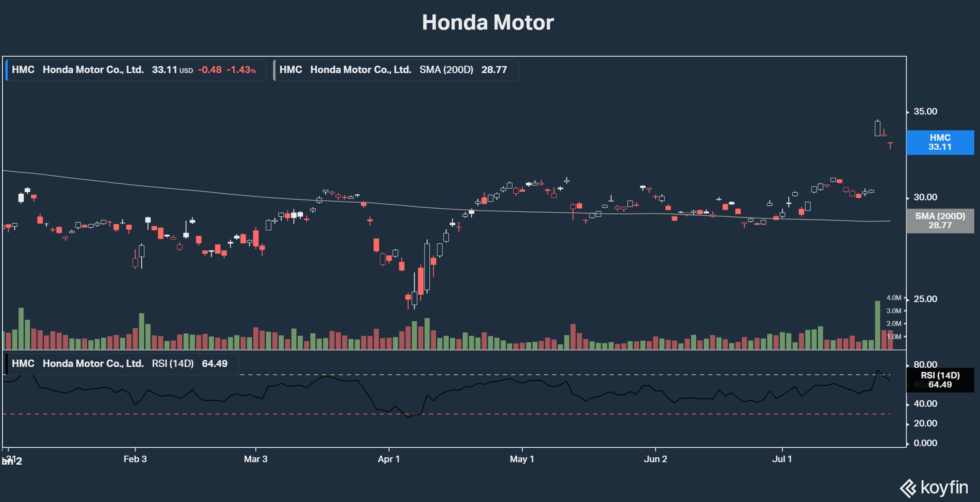Click the blue HMC 33.11 price tag
980x502 pixels.
click(940, 142)
